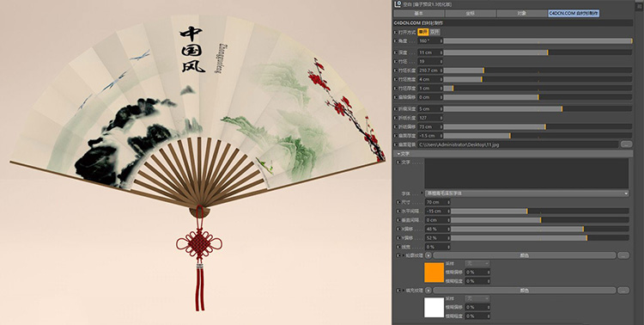Screen dimensions: 644x325
Task: Click the wide 颜色 button in the outline texture row
Action: coord(525,255)
